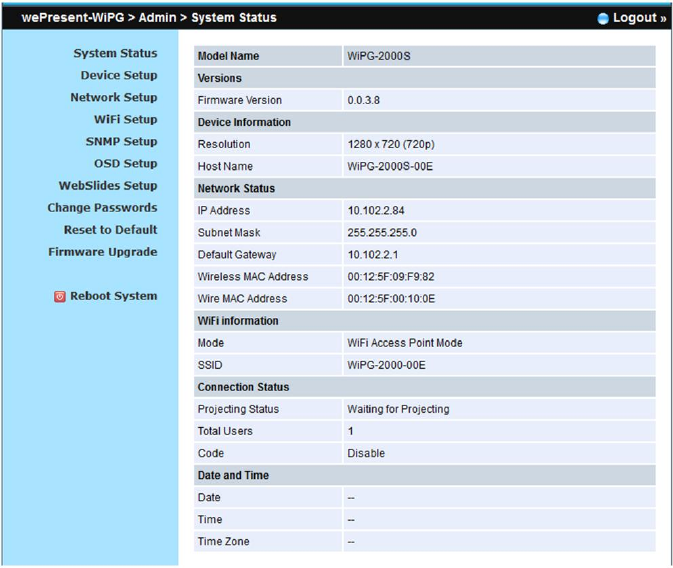Go to Device Setup page
Viewport: 673px width, 568px height.
tap(119, 75)
